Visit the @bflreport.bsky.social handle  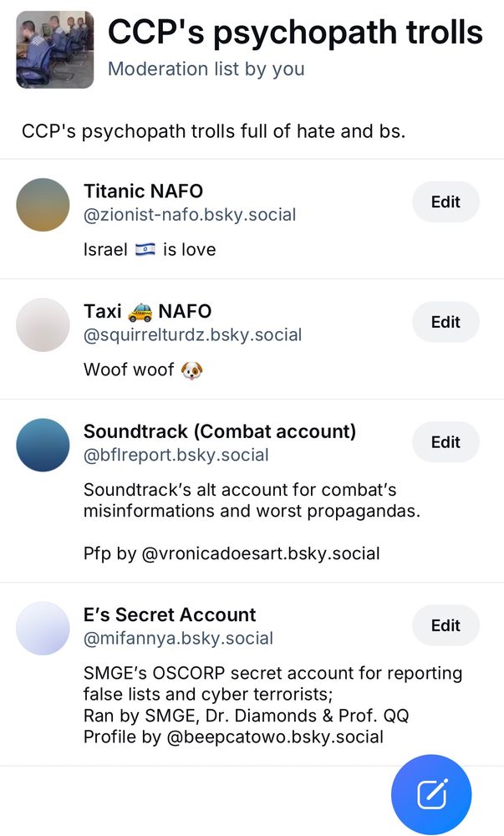[176, 456]
